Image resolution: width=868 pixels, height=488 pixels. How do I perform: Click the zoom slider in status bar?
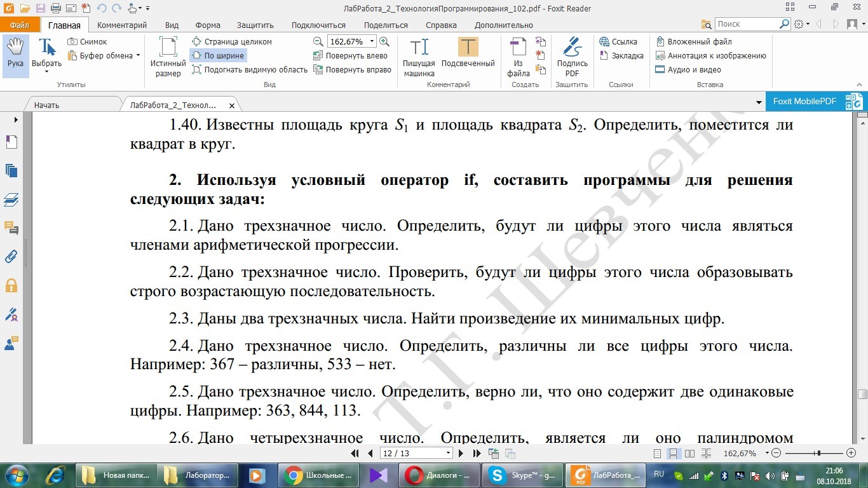click(x=818, y=453)
